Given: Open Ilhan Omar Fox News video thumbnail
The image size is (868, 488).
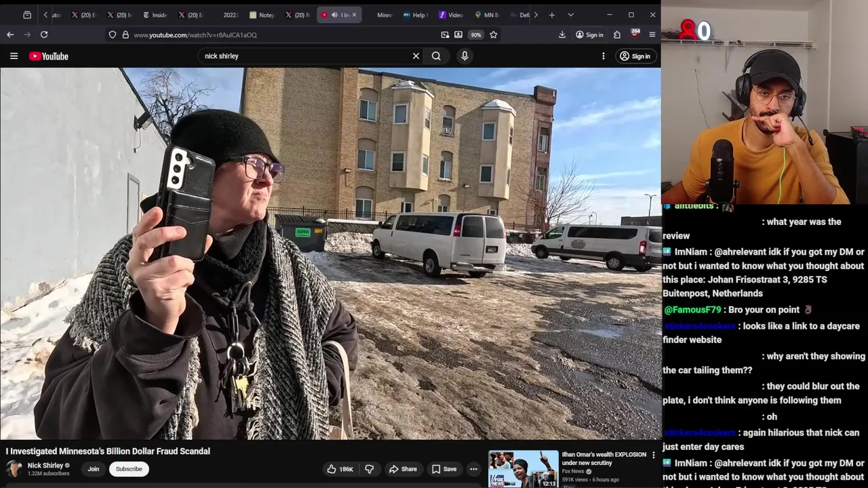Looking at the screenshot, I should click(x=524, y=469).
